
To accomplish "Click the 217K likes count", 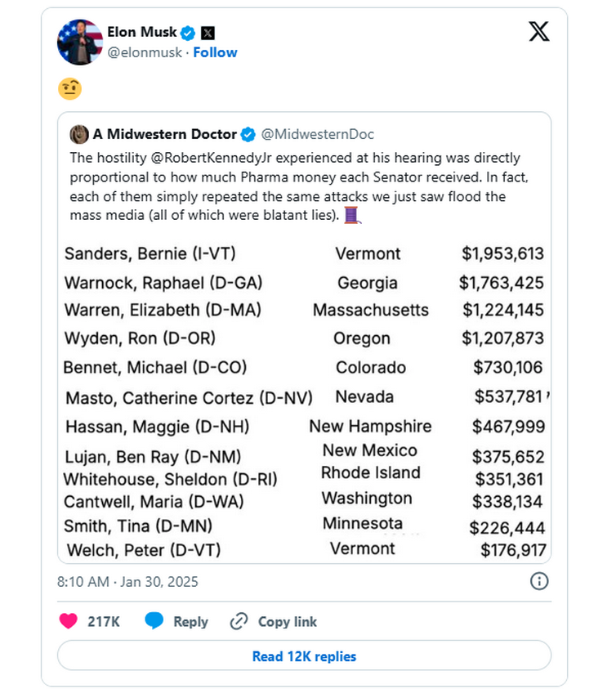I will (104, 621).
